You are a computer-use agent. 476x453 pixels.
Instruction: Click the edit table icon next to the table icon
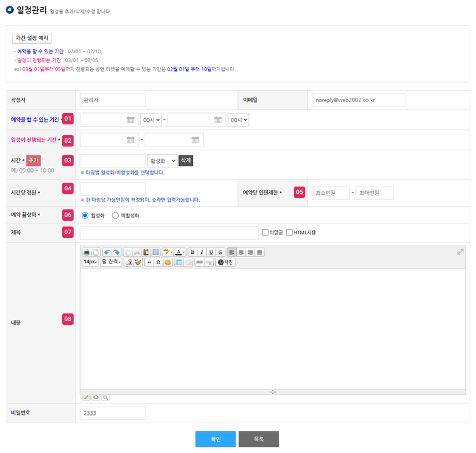tap(188, 262)
